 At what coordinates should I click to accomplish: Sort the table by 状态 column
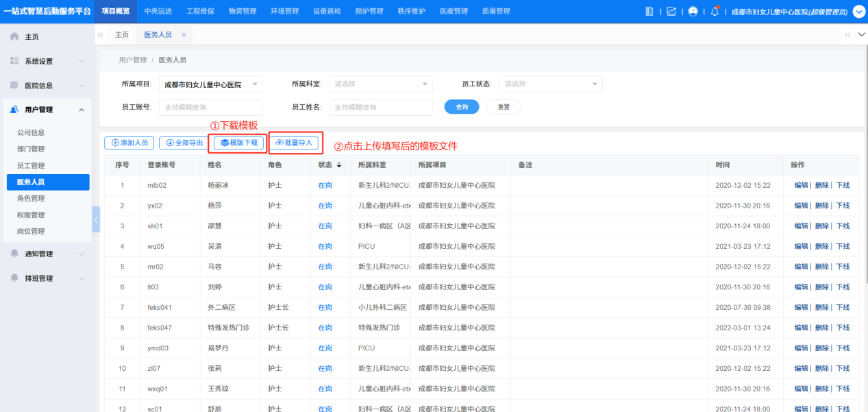point(339,165)
